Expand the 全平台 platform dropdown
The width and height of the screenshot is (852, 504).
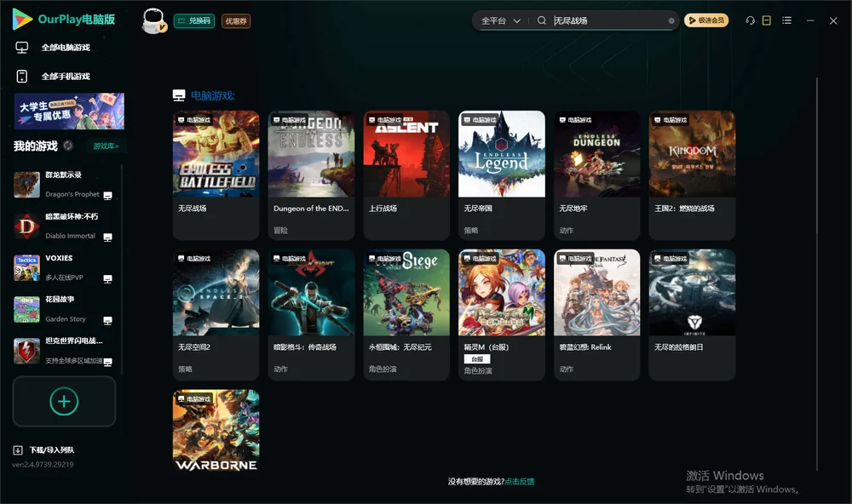click(x=501, y=20)
